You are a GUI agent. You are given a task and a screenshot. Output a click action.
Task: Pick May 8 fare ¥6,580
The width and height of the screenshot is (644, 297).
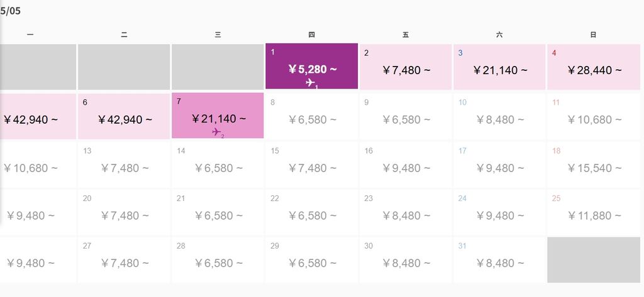[312, 117]
